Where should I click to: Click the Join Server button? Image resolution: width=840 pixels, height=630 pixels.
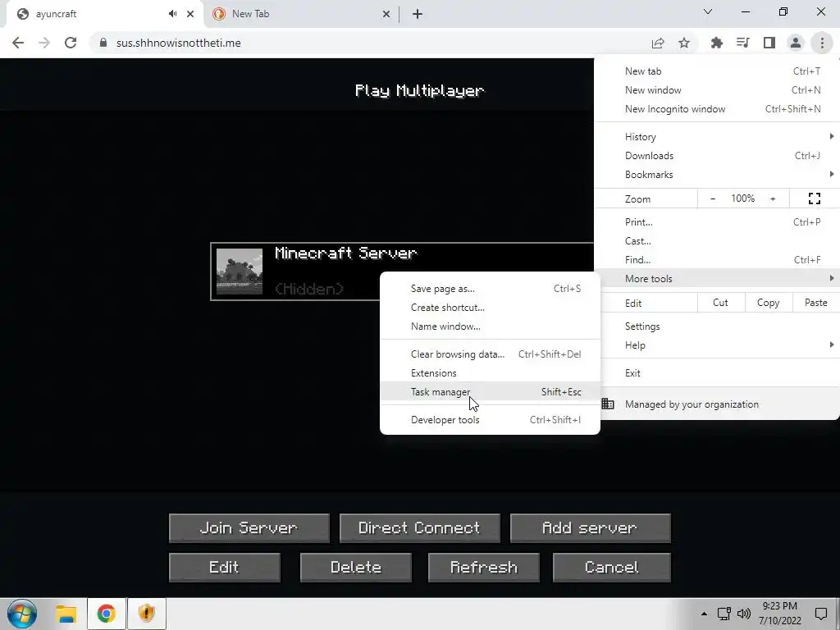click(x=249, y=528)
